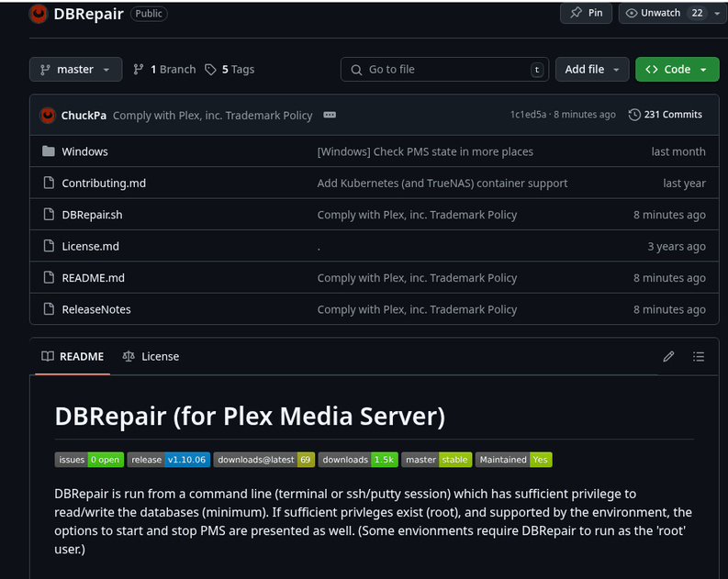The image size is (728, 579).
Task: Click the file icon beside Contributing.md
Action: [x=49, y=183]
